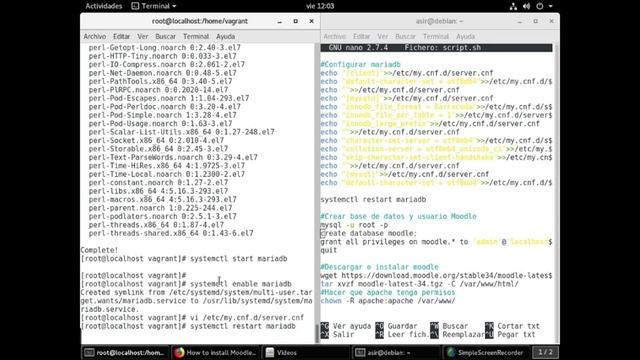Click the root@localhost terminal icon in taskbar

click(89, 353)
